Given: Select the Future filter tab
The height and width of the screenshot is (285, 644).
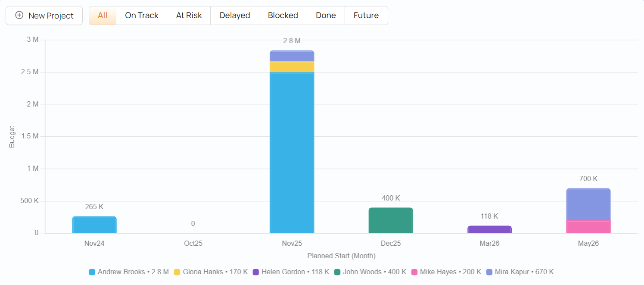Looking at the screenshot, I should coord(366,16).
